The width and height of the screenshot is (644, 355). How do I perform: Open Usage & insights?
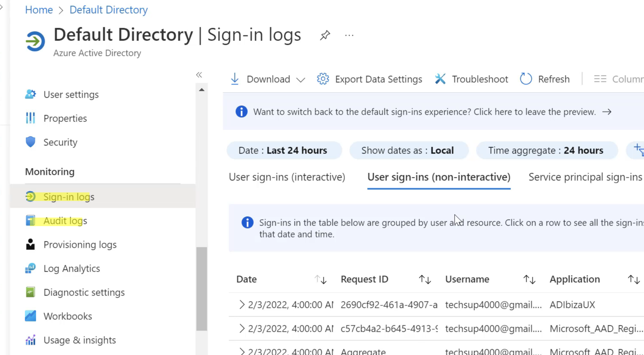coord(80,340)
